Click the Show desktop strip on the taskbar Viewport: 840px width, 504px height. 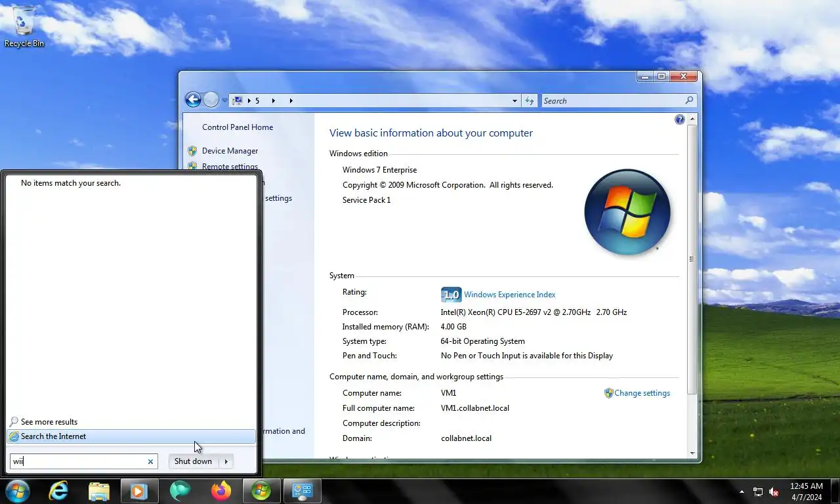(835, 492)
